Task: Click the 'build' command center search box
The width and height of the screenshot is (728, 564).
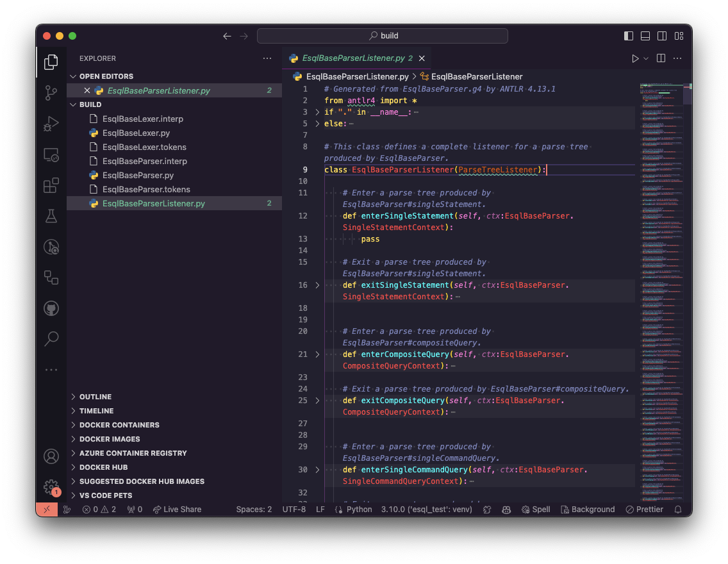Action: click(x=383, y=36)
